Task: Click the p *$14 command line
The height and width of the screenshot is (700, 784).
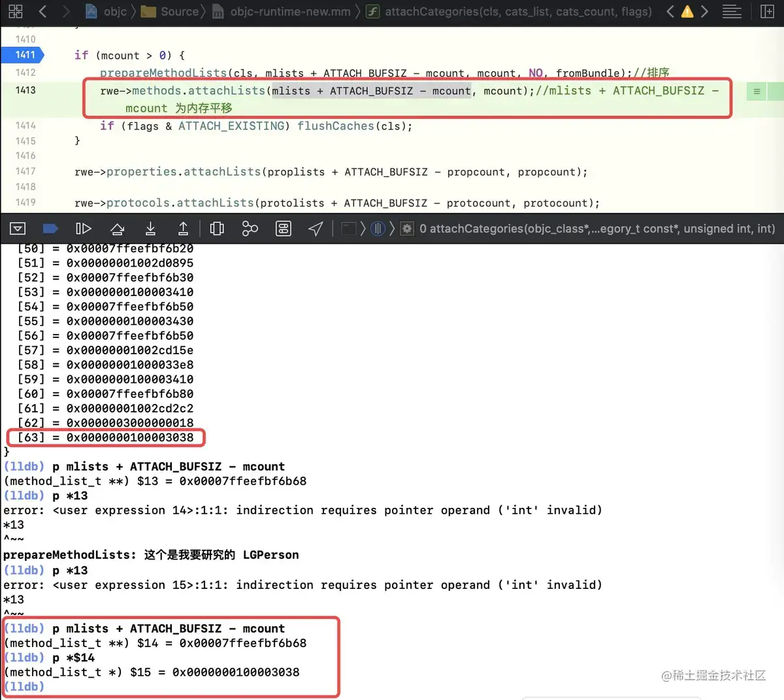Action: [49, 658]
